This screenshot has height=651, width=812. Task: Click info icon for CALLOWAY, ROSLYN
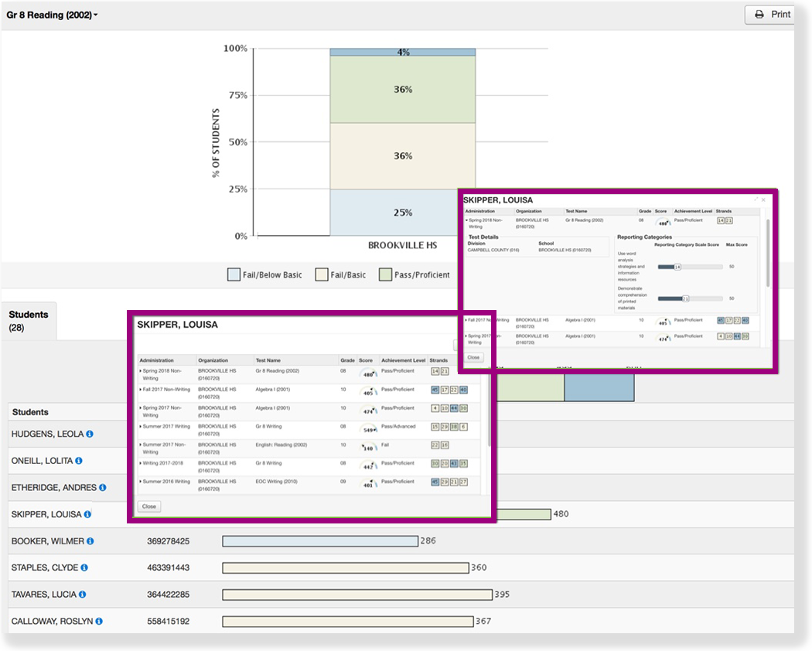click(99, 622)
